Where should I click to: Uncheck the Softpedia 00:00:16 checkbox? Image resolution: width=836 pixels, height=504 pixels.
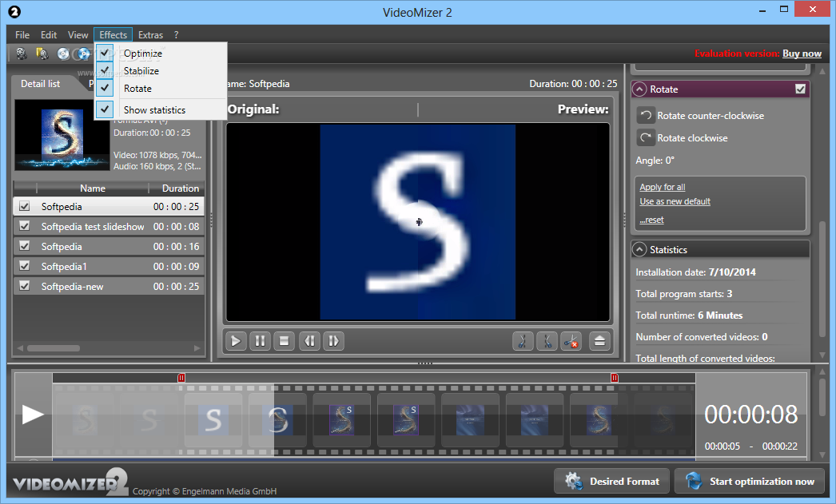(x=25, y=245)
